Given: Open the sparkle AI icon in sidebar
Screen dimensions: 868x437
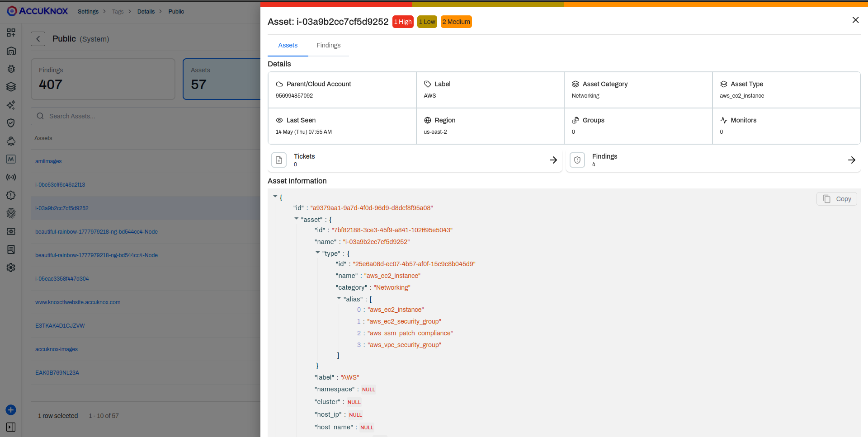Looking at the screenshot, I should click(11, 105).
